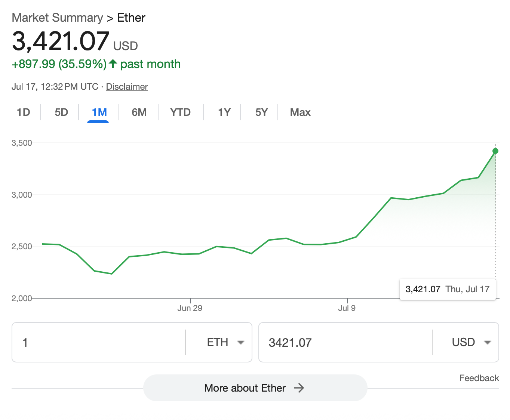Click the 3,421.07 Thu, Jul 17 tooltip
The image size is (510, 420).
point(448,289)
